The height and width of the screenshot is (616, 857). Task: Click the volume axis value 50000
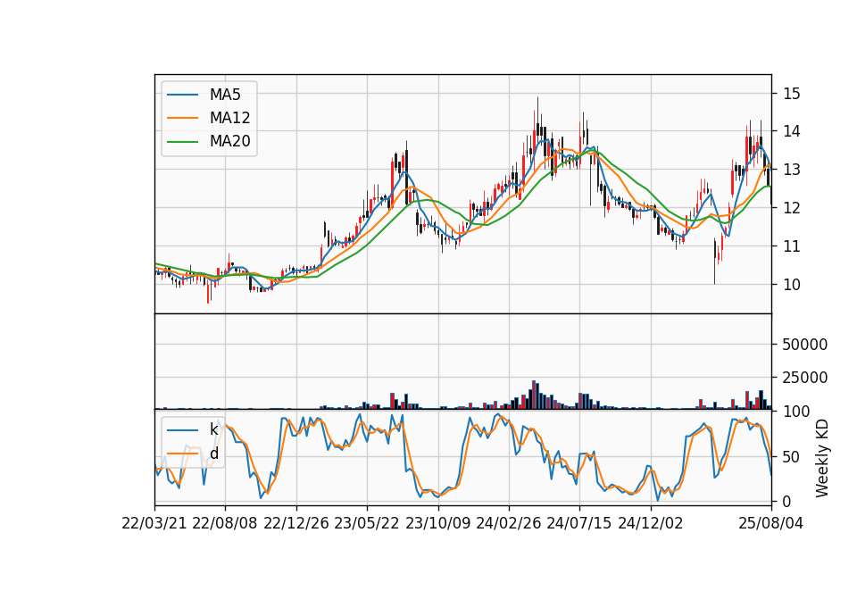pyautogui.click(x=805, y=345)
